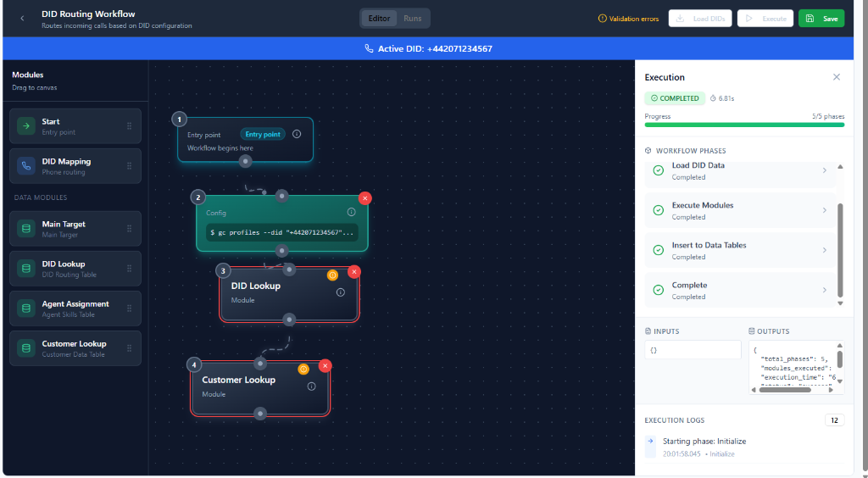This screenshot has height=478, width=868.
Task: Click the Complete phase checkmark icon
Action: [x=658, y=290]
